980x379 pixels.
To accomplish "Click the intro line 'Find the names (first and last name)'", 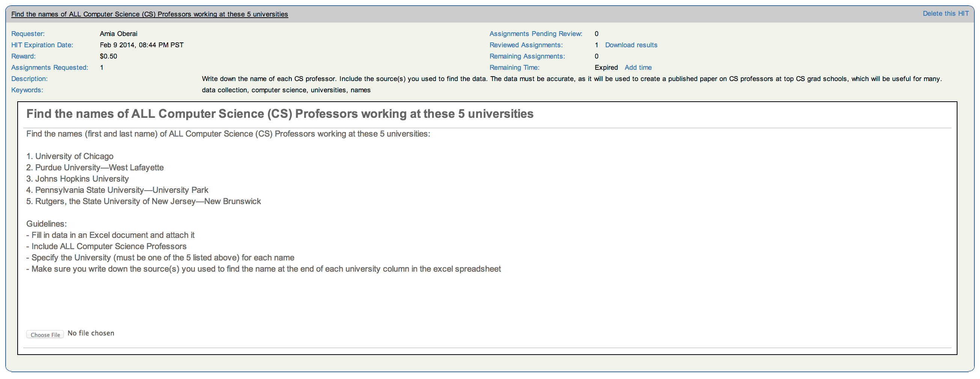I will click(x=228, y=134).
